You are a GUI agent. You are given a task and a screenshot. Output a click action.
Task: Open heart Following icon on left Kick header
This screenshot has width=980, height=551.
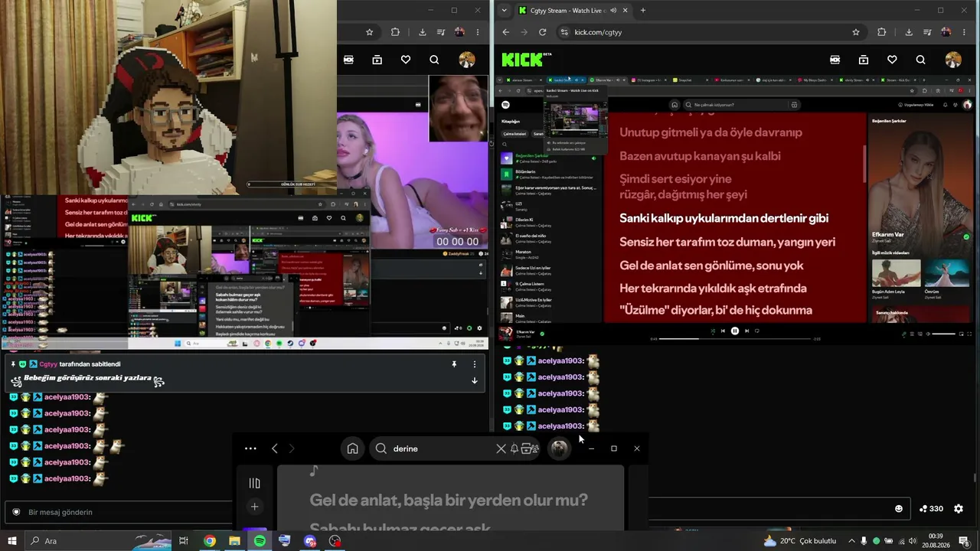(x=406, y=60)
